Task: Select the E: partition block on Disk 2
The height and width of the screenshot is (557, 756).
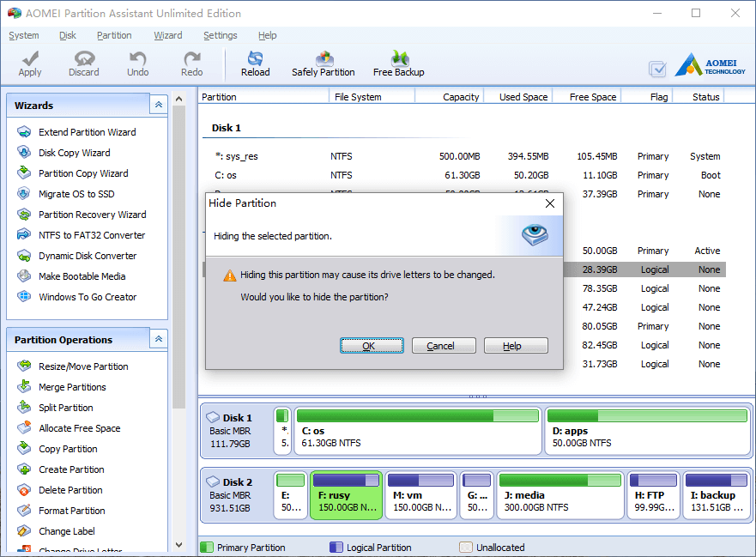Action: (x=290, y=495)
